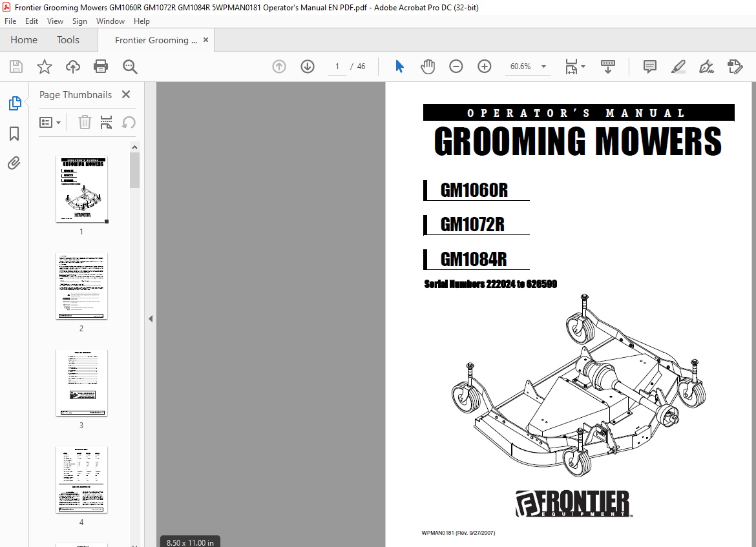Delete selected page thumbnail with trash

[85, 123]
